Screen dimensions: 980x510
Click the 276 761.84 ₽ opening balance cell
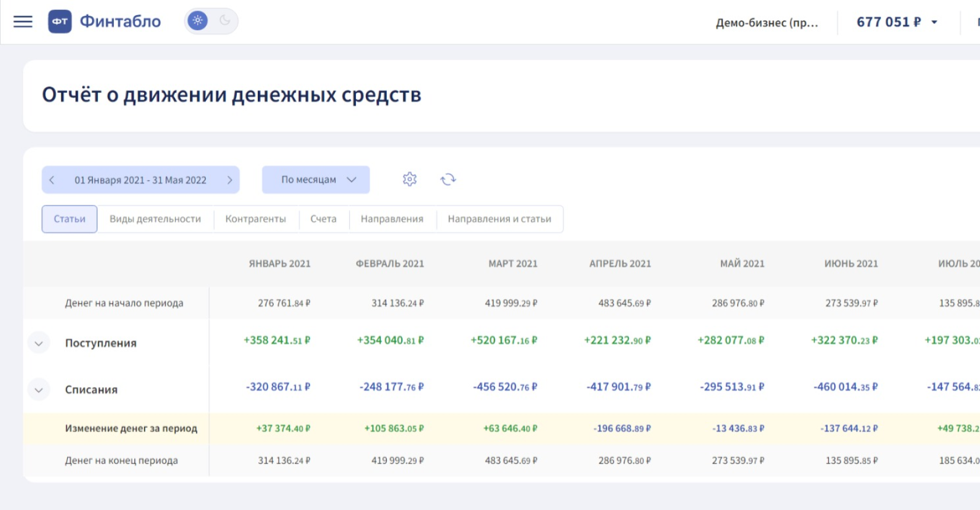click(284, 303)
